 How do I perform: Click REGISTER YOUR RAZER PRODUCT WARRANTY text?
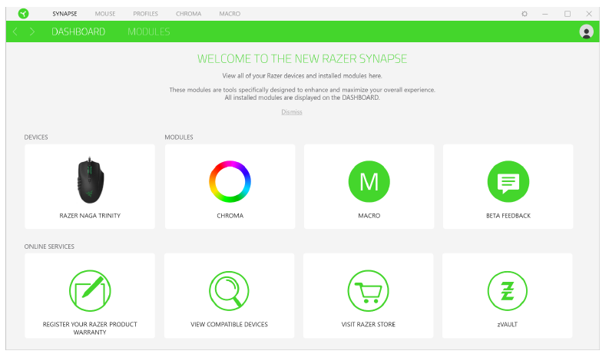point(90,328)
